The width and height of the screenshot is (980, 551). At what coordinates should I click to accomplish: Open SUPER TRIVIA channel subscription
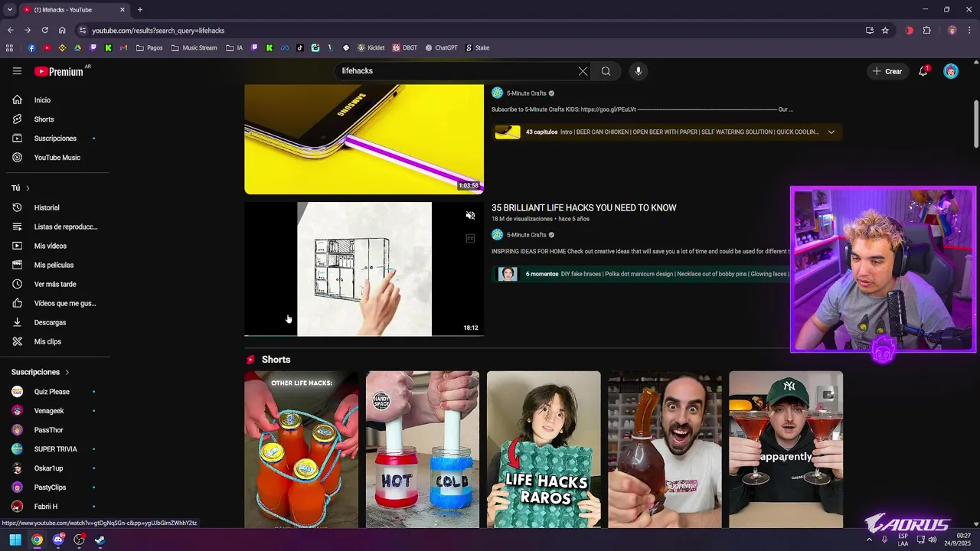point(55,449)
